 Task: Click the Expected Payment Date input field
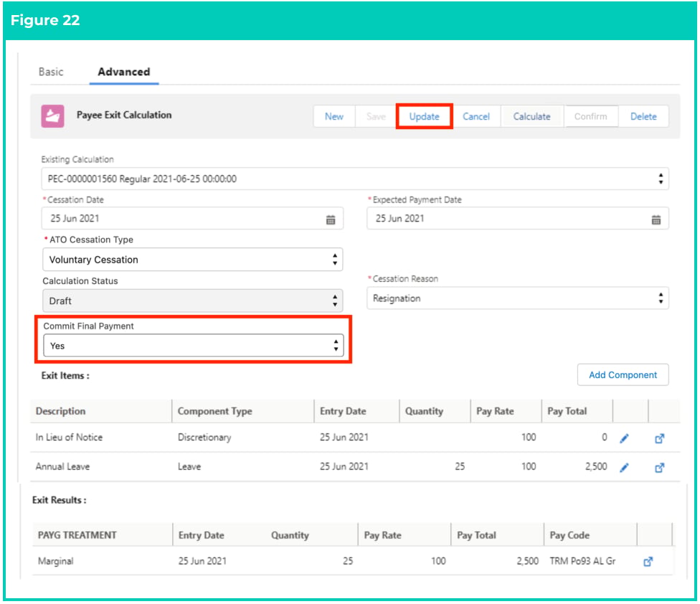point(517,219)
